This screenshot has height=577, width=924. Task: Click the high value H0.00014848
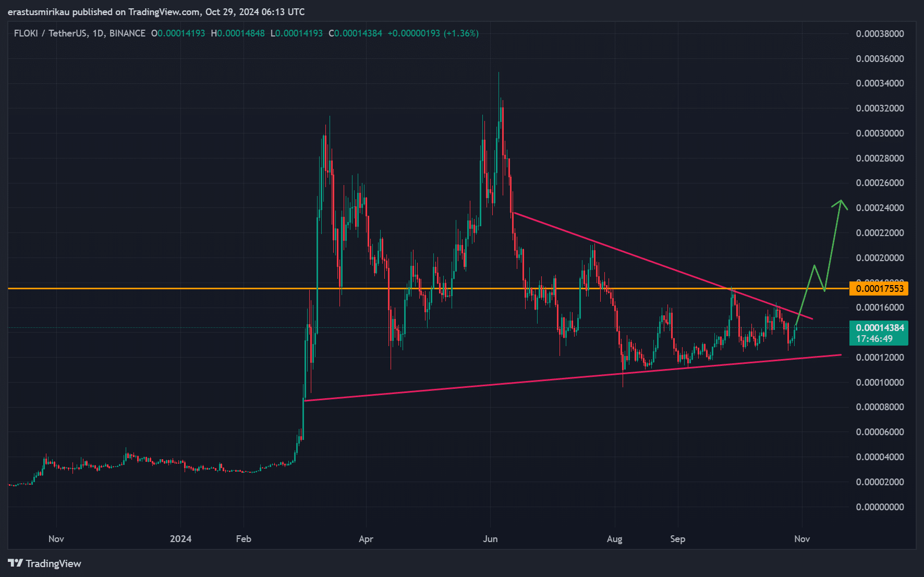238,33
